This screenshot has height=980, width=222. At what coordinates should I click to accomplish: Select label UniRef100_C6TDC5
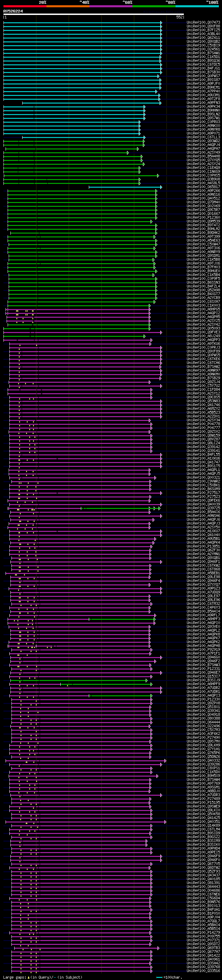(x=203, y=64)
